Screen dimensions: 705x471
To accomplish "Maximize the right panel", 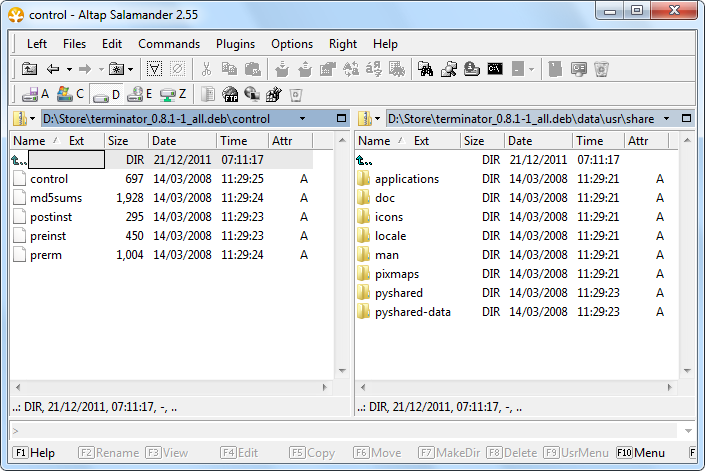I will (x=686, y=118).
